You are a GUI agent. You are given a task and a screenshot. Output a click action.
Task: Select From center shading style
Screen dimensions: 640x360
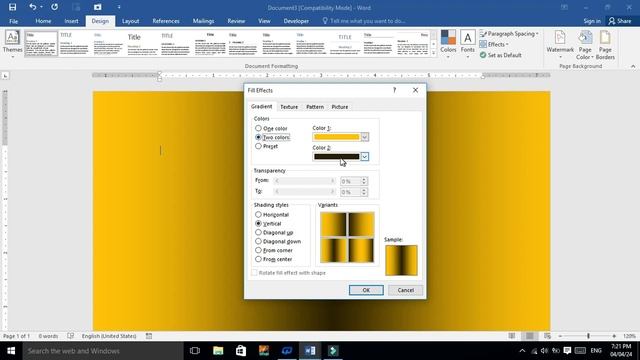(258, 259)
